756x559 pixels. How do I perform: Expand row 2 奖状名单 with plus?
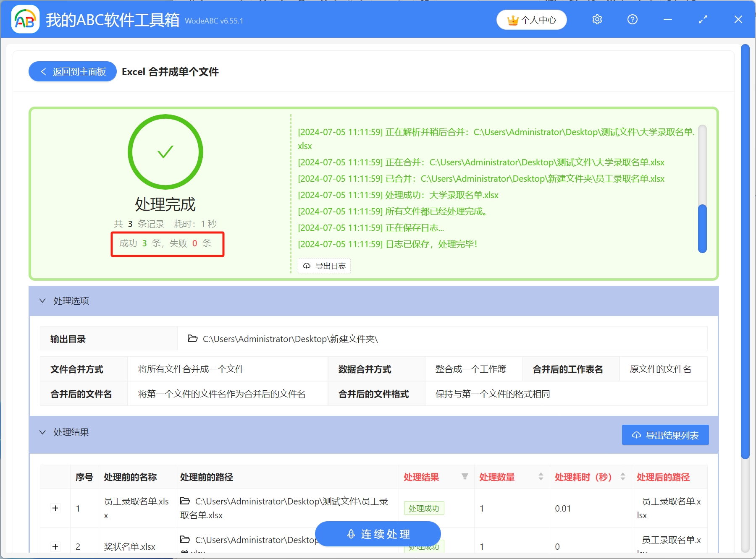55,546
